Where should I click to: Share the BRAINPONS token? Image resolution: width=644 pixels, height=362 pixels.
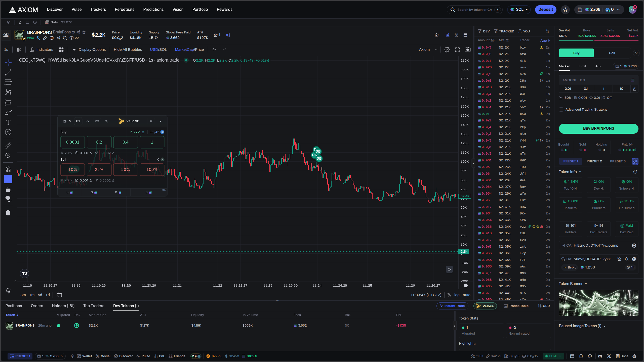pyautogui.click(x=78, y=32)
